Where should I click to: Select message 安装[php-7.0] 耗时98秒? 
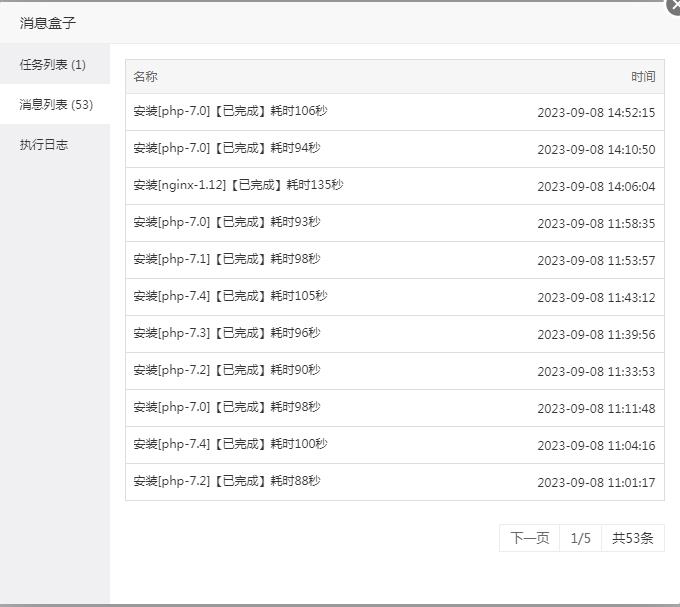pyautogui.click(x=227, y=407)
